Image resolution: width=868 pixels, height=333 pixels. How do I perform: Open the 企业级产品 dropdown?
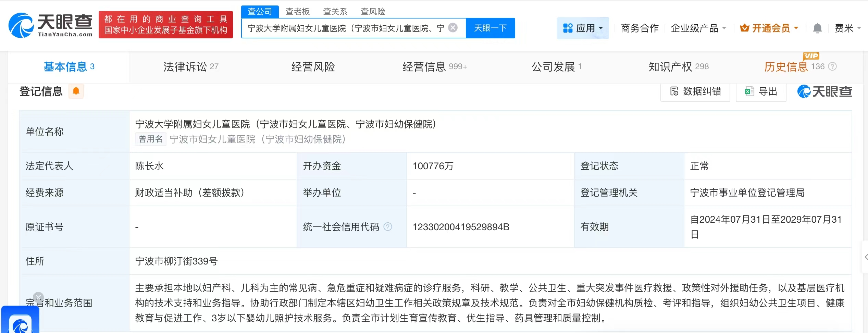pos(698,28)
